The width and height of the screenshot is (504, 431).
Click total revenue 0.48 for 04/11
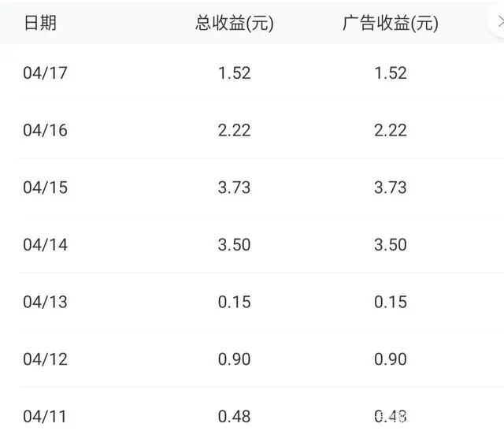coord(235,417)
